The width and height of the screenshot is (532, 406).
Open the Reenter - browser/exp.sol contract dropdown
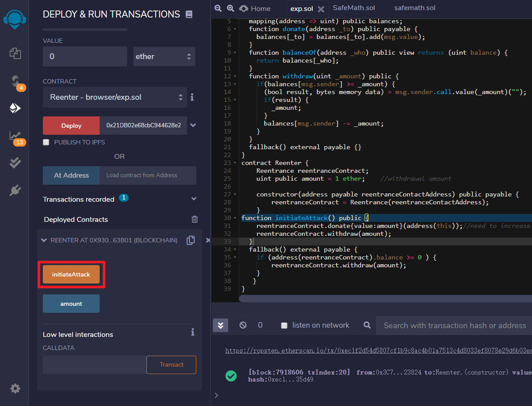click(x=115, y=97)
